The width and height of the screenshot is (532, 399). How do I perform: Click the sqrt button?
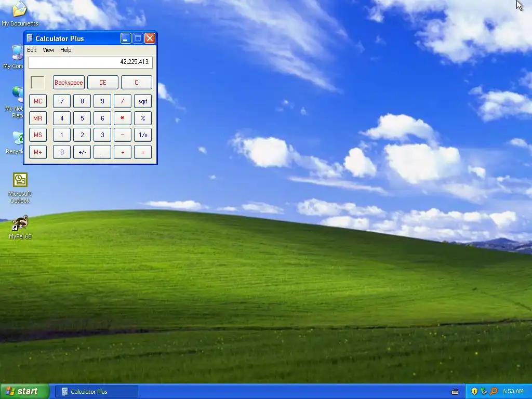pyautogui.click(x=143, y=101)
